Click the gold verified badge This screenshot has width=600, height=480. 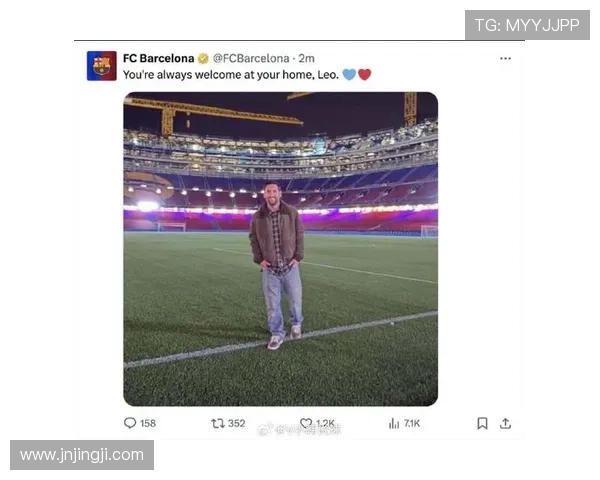click(203, 58)
